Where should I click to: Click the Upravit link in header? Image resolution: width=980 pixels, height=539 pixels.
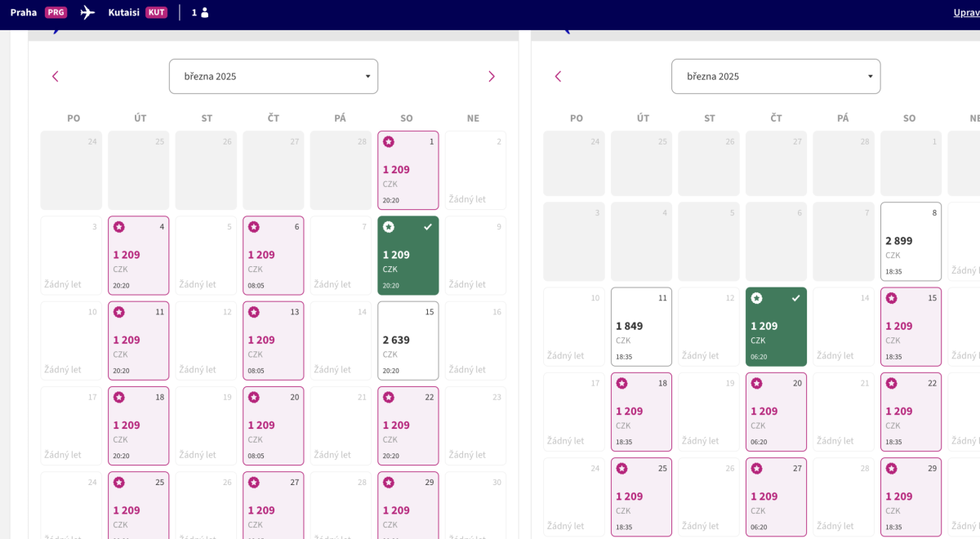966,12
